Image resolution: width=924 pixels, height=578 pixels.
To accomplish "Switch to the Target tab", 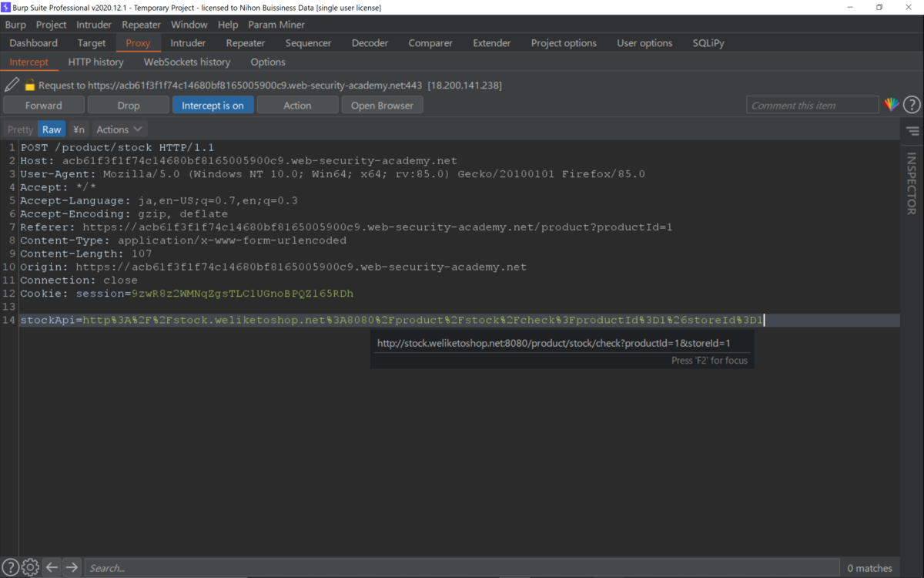I will tap(92, 43).
